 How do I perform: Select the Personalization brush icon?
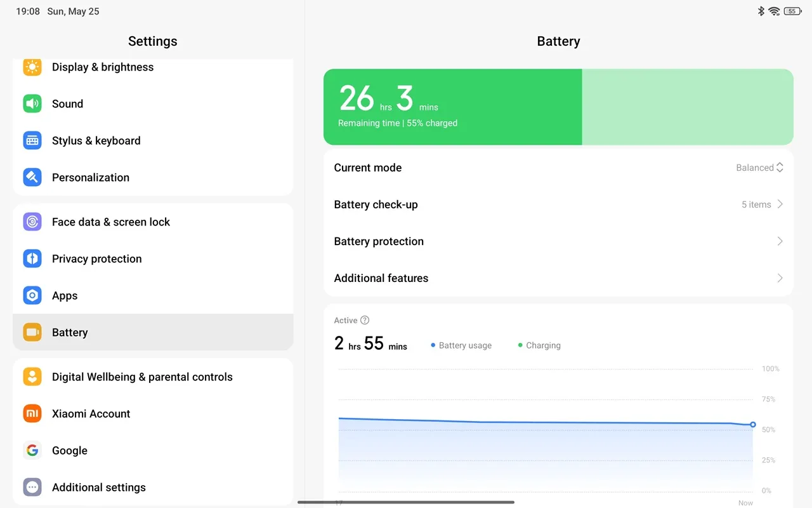(32, 178)
